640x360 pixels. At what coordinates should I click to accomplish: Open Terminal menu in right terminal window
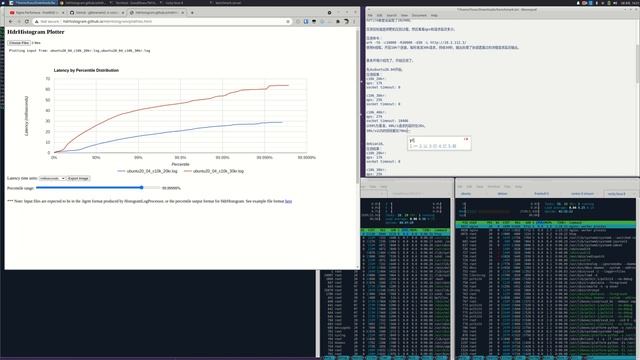point(493,187)
